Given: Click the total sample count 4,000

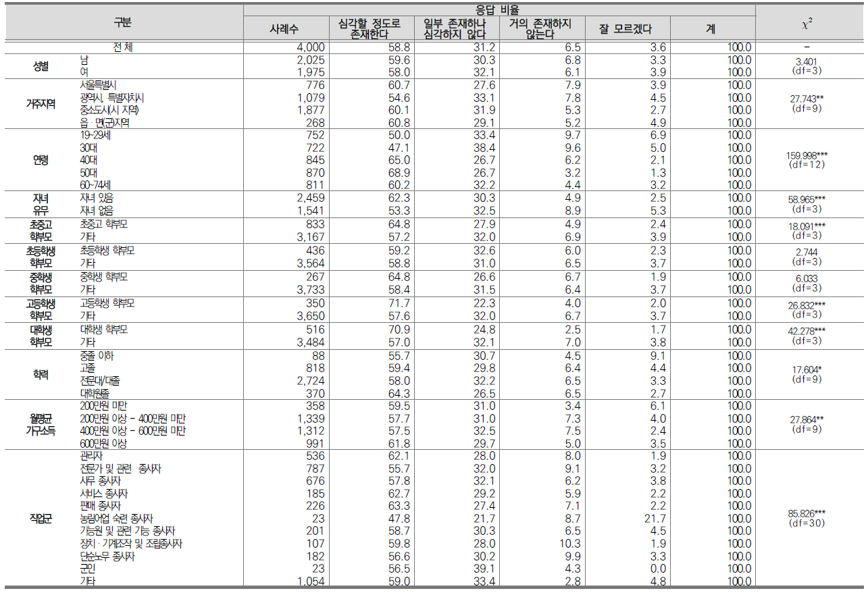Looking at the screenshot, I should pyautogui.click(x=309, y=47).
